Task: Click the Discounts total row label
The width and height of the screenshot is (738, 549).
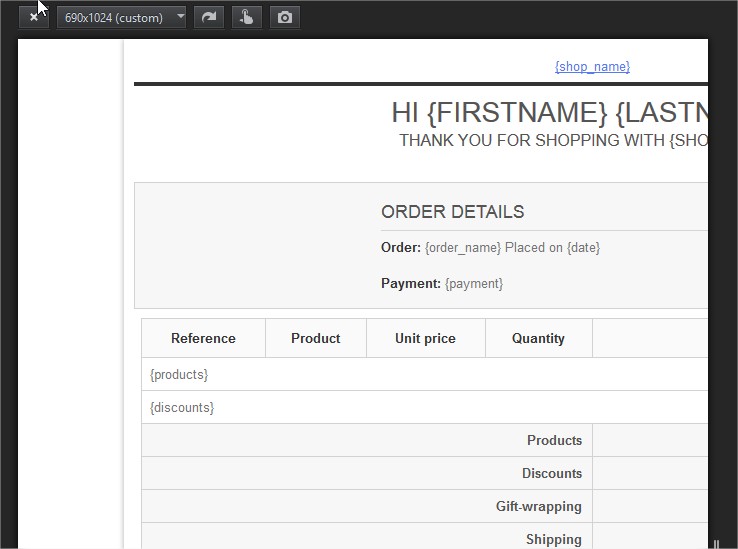Action: click(551, 473)
